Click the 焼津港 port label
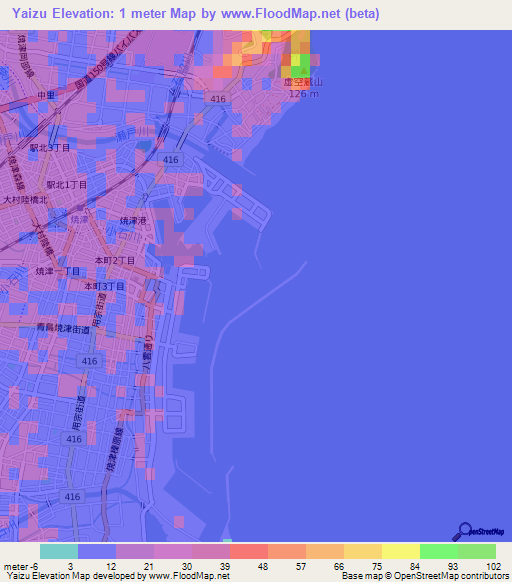 click(133, 221)
